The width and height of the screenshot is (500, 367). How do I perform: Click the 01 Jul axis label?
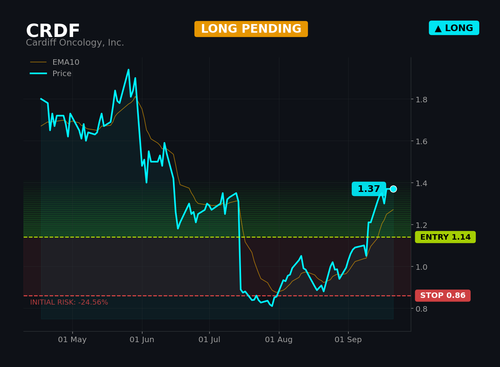tap(209, 340)
